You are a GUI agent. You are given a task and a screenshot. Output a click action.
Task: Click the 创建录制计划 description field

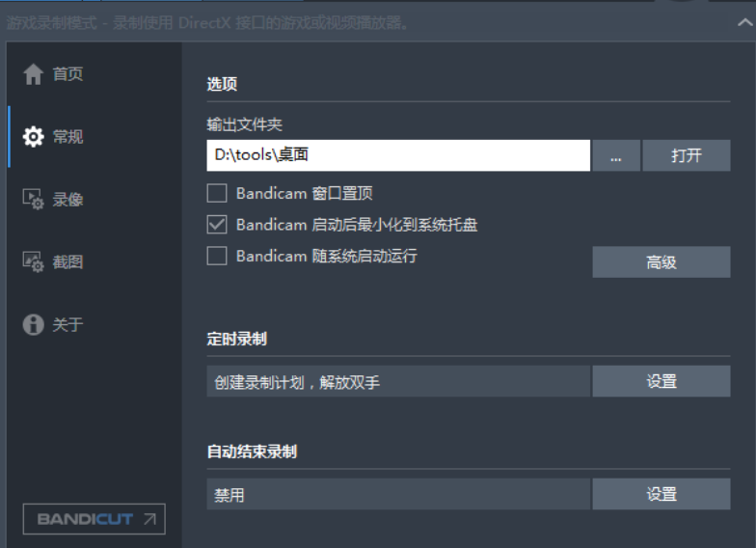coord(397,382)
